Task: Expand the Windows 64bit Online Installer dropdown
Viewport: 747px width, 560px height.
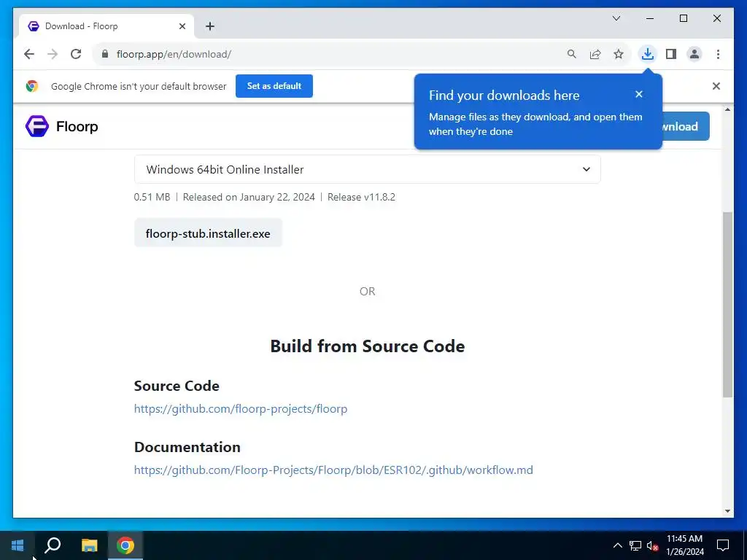Action: 368,169
